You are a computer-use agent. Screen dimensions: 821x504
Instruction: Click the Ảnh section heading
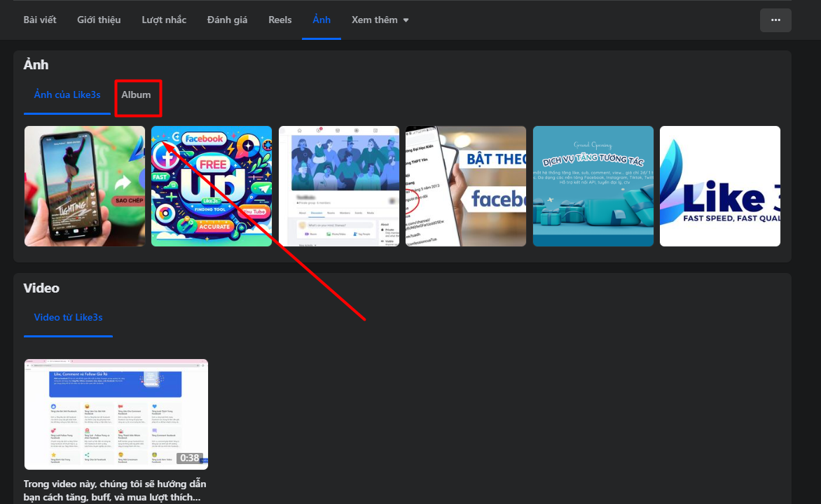36,64
